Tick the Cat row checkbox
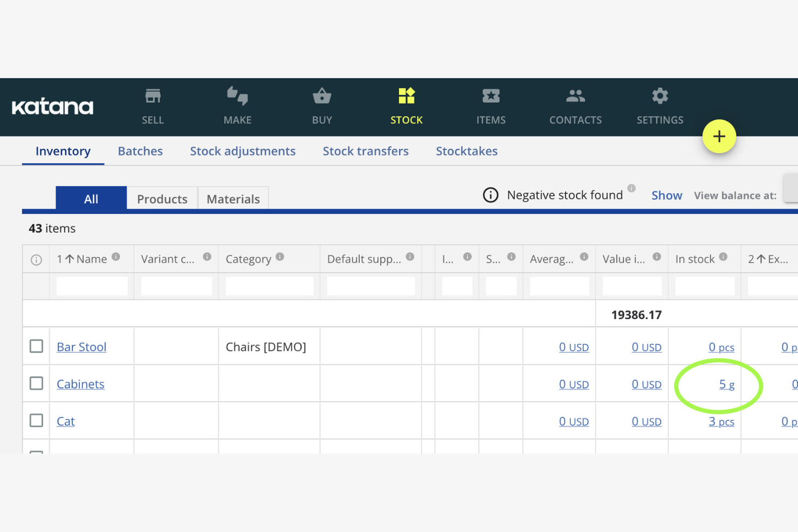The width and height of the screenshot is (798, 532). tap(36, 420)
